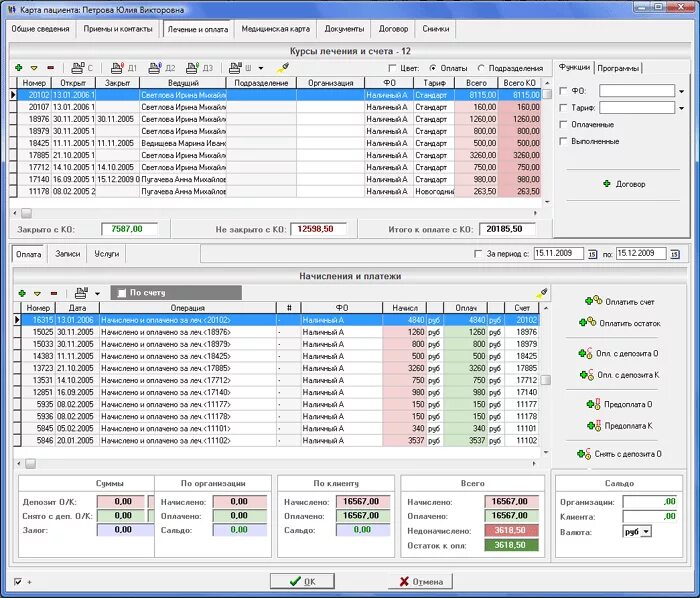This screenshot has width=700, height=598.
Task: Click the payments table vertical scrollbar thumb
Action: [546, 380]
